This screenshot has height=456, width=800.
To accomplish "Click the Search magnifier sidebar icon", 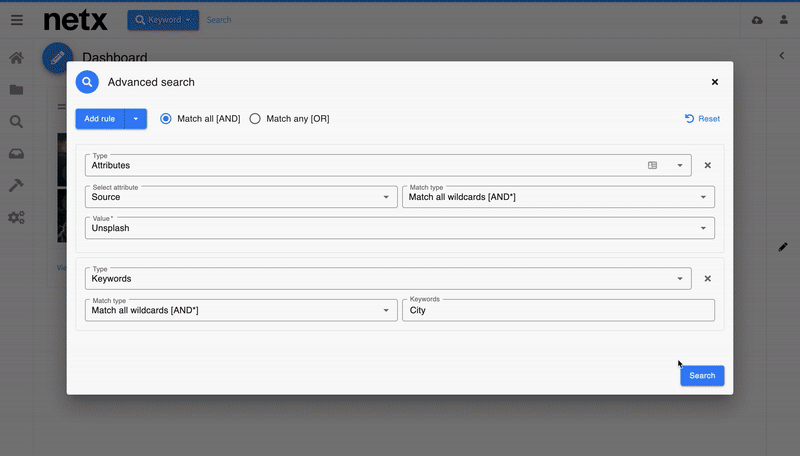I will tap(16, 122).
